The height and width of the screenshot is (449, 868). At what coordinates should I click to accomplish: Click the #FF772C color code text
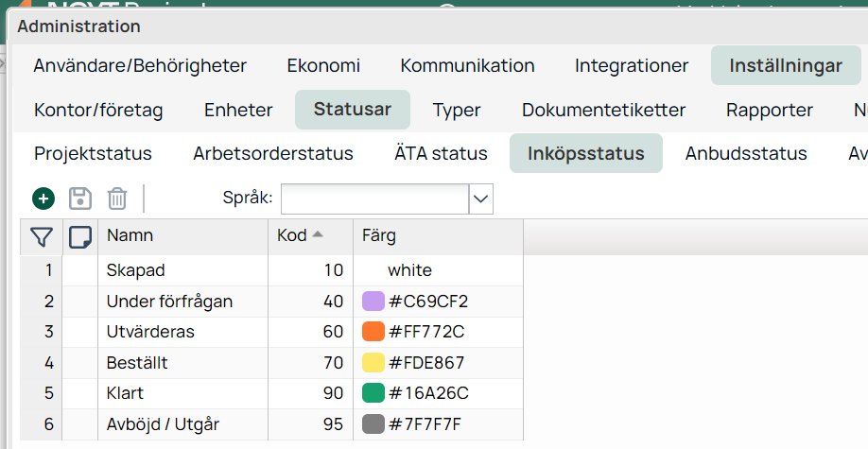[x=426, y=332]
